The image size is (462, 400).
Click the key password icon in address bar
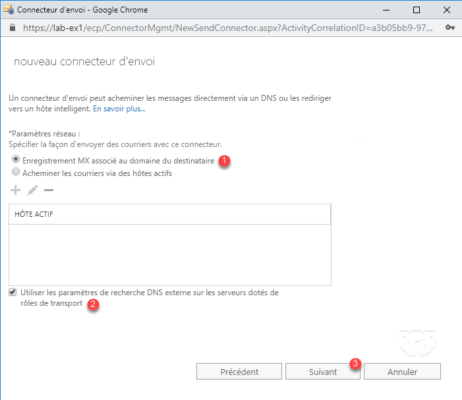coord(450,28)
